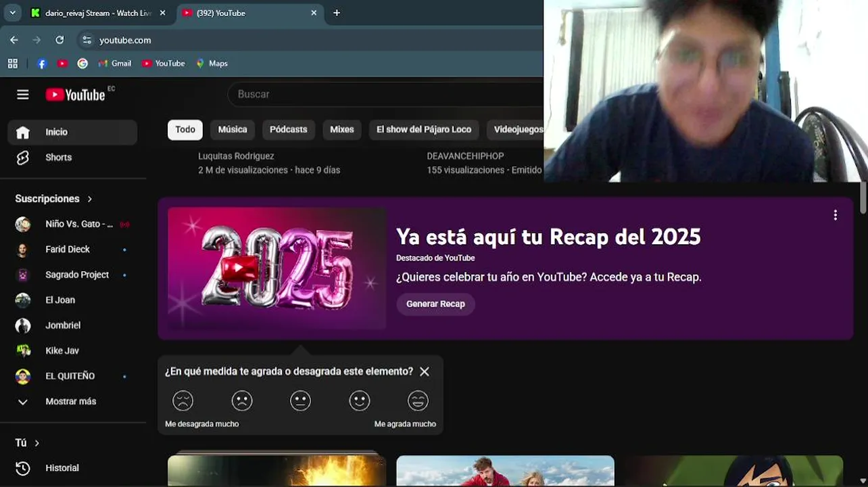The image size is (868, 487).
Task: Select the 'Me desagrada mucho' face
Action: (x=183, y=401)
